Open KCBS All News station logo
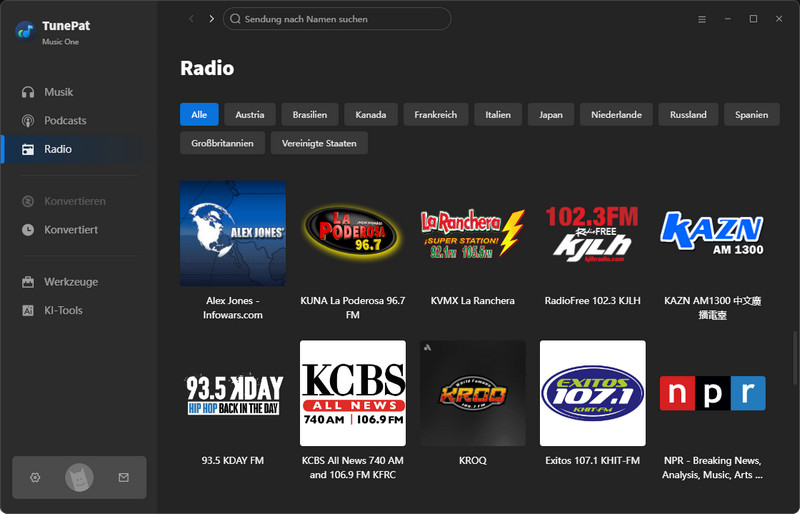800x514 pixels. [353, 393]
